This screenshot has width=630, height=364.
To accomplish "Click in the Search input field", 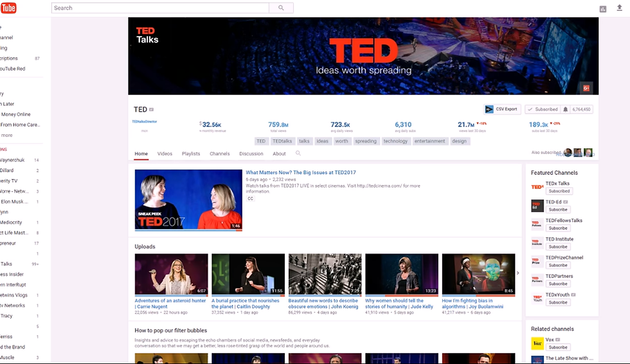I will [160, 8].
